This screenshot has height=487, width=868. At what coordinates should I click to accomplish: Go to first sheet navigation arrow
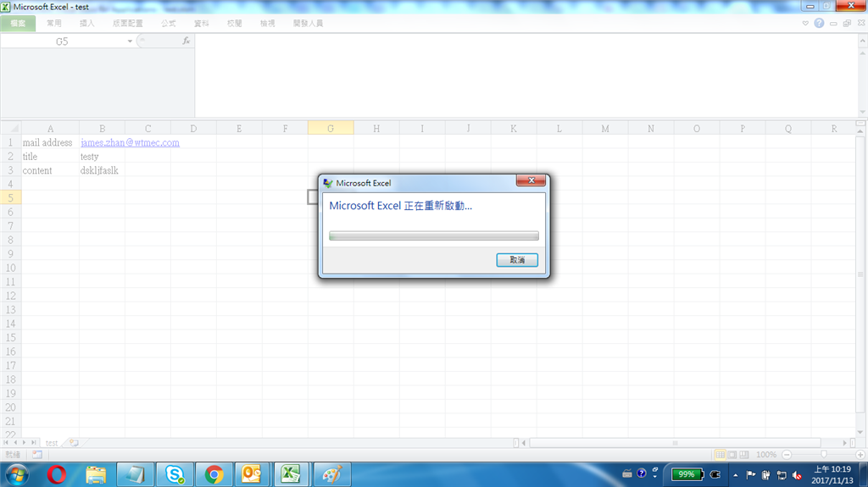[x=6, y=443]
